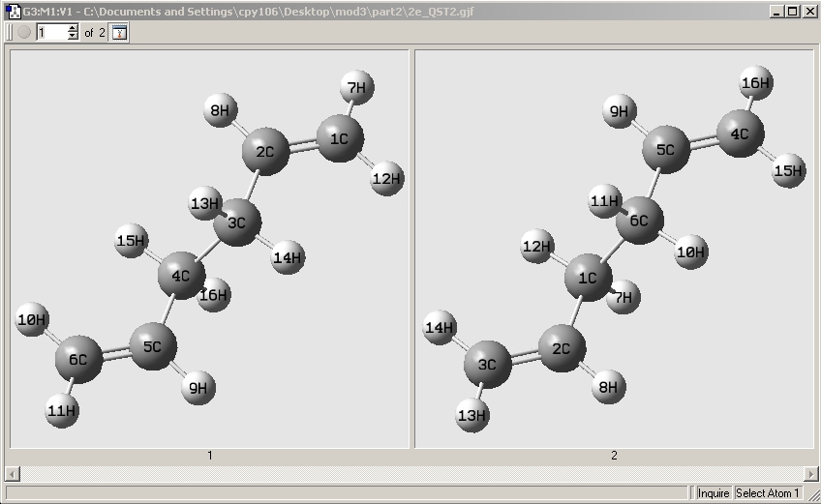Select atom 16H in right molecule panel

point(756,82)
